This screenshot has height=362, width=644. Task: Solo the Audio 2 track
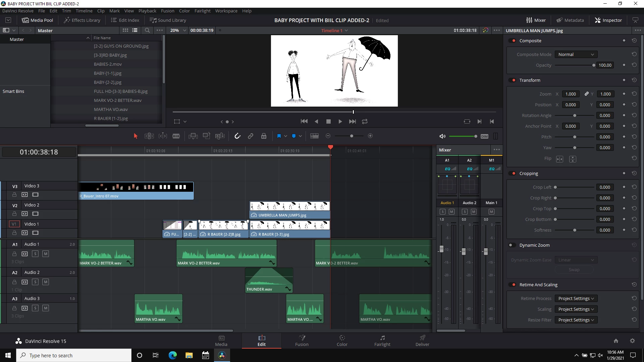[35, 282]
